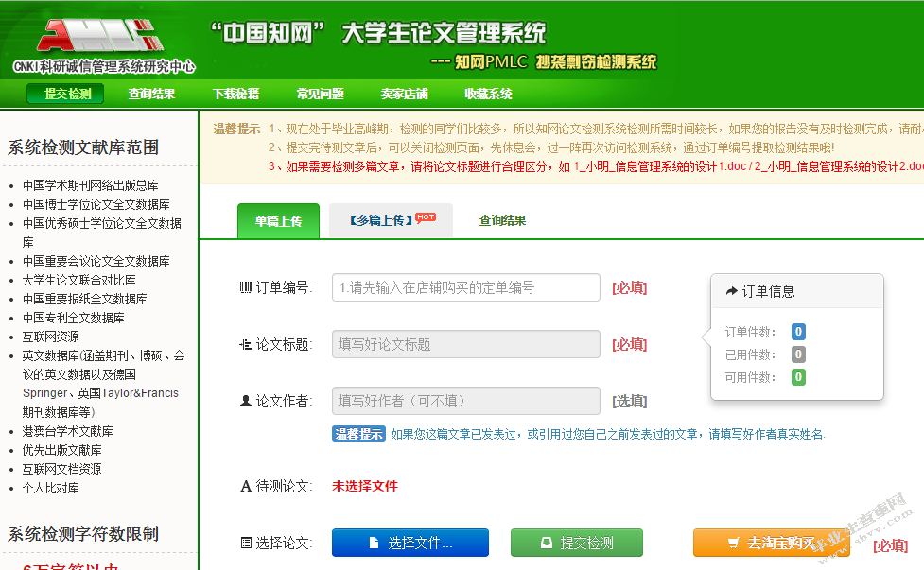
Task: Click the green 可用件数 count badge
Action: pyautogui.click(x=798, y=377)
